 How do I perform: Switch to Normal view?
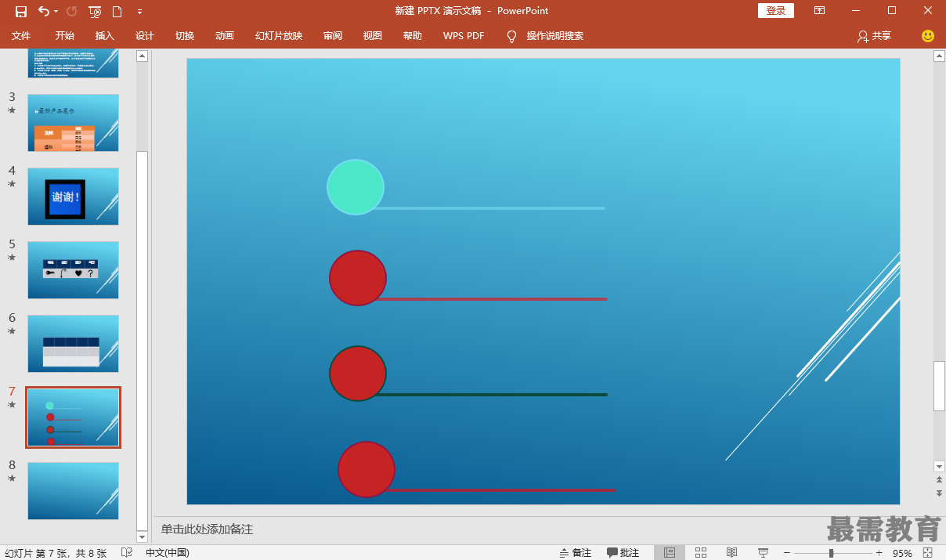670,553
